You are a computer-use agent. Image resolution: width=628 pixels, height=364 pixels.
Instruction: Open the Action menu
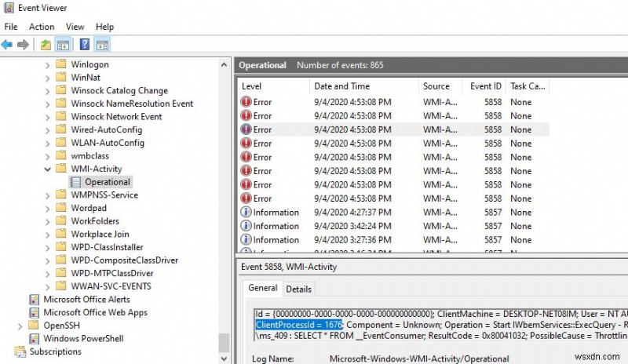[x=42, y=27]
